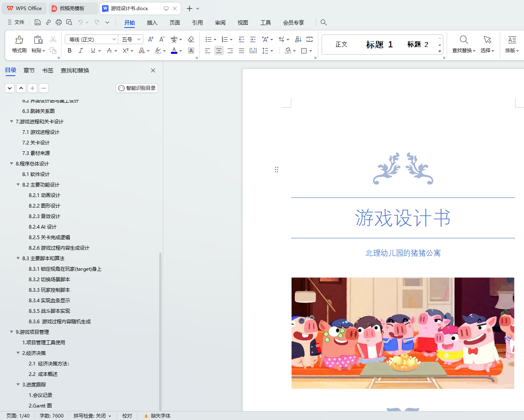
Task: Click the Copy icon below the scissors
Action: click(x=53, y=51)
